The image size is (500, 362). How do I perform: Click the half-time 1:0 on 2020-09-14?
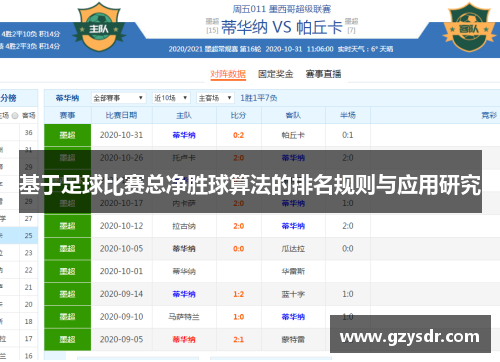tap(348, 294)
